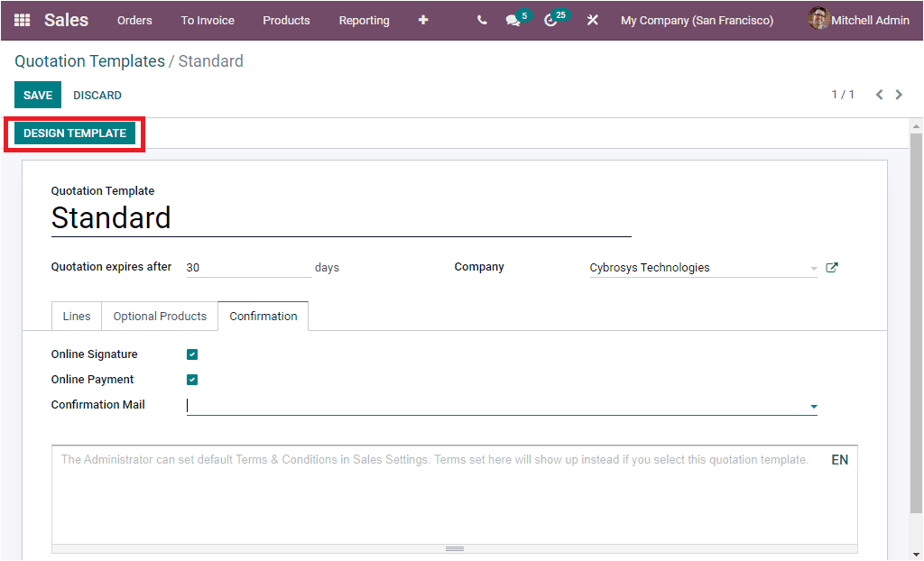Click the next record chevron in the pager
The width and height of the screenshot is (924, 561).
tap(899, 94)
